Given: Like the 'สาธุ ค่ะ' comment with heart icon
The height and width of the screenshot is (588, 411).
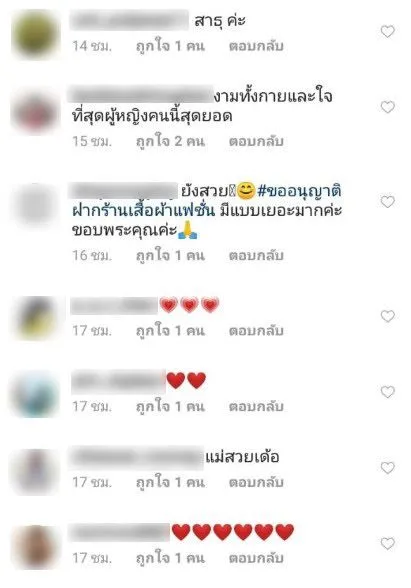Looking at the screenshot, I should [x=387, y=32].
